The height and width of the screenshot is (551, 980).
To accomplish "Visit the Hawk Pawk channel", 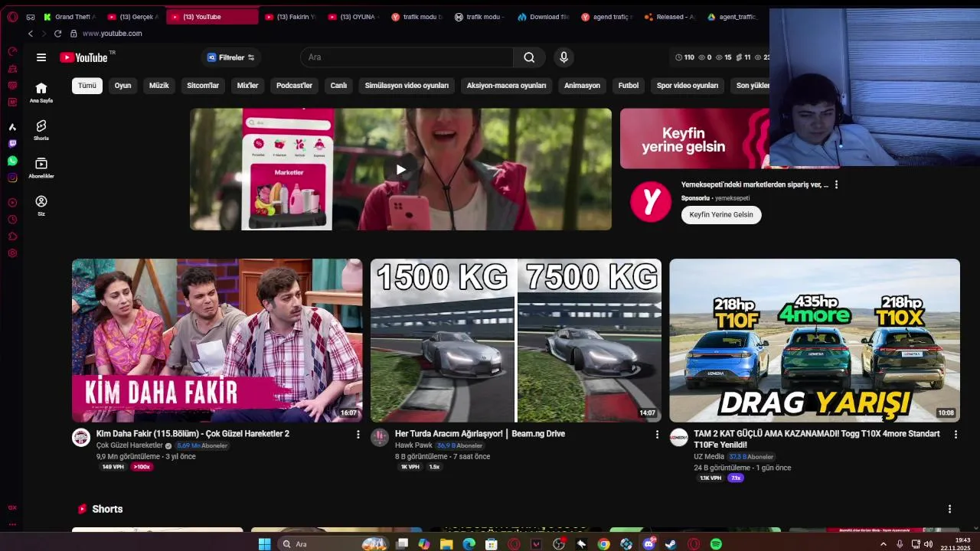I will click(413, 445).
